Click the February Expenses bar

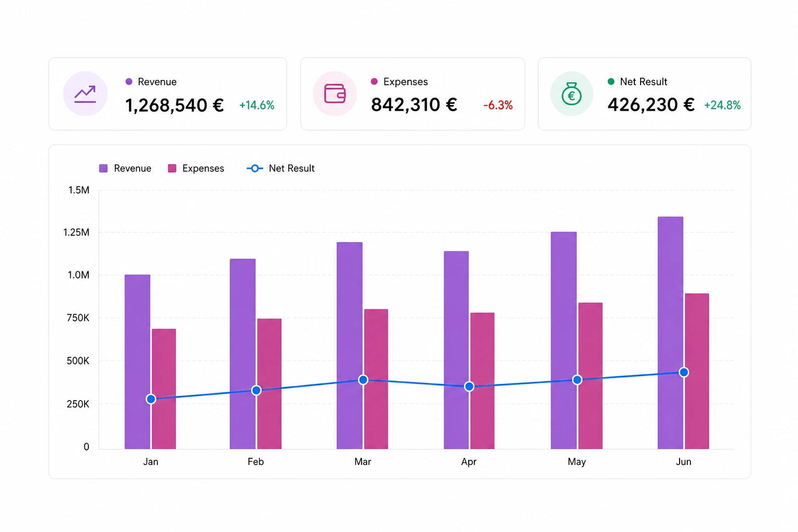(269, 384)
